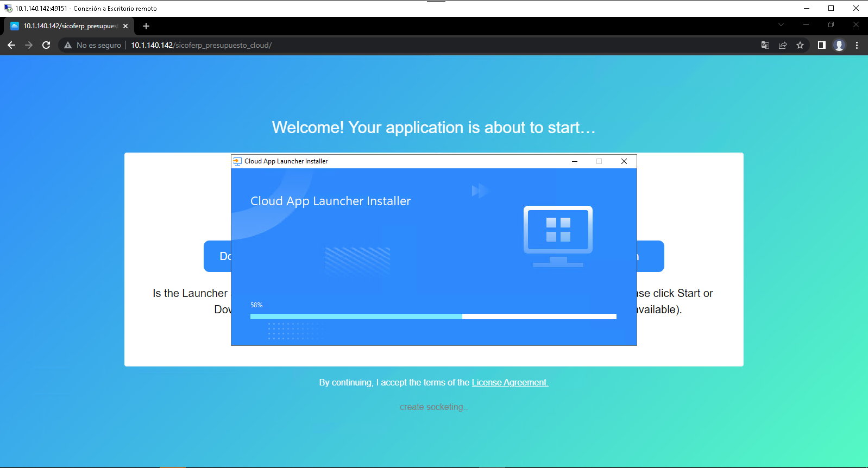Viewport: 868px width, 468px height.
Task: Click the browser forward arrow
Action: coord(29,45)
